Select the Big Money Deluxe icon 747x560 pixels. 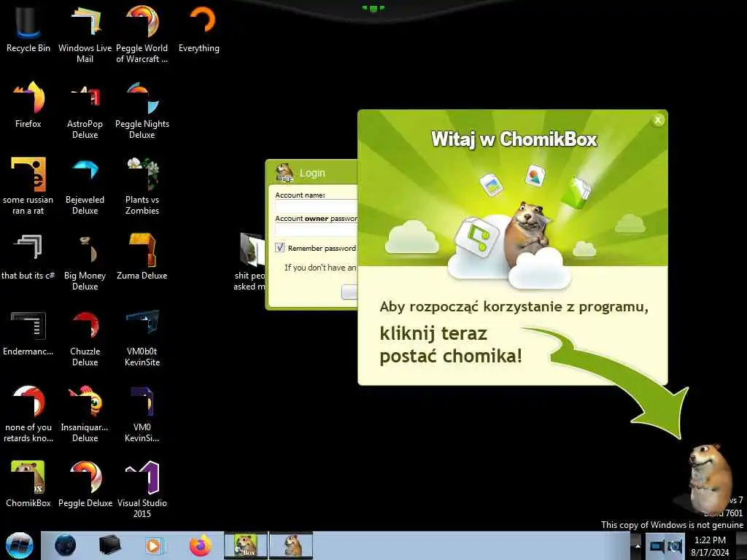tap(85, 262)
